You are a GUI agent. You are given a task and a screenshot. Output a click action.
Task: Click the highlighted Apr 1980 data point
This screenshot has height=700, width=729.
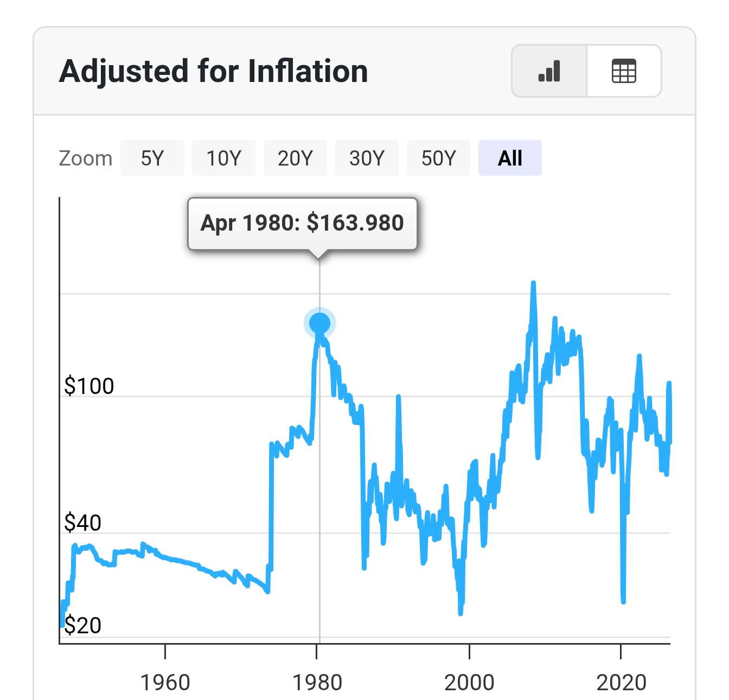coord(319,323)
